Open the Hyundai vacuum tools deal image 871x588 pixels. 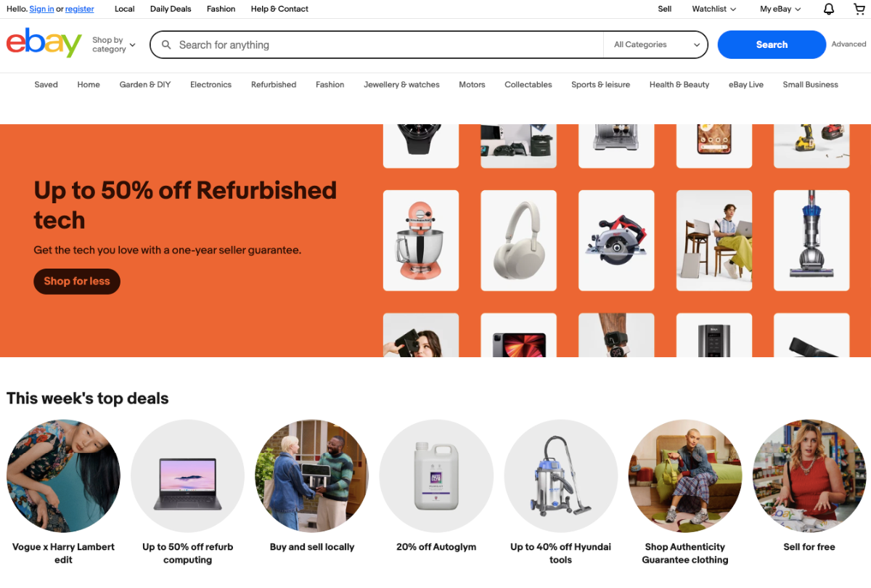point(560,476)
